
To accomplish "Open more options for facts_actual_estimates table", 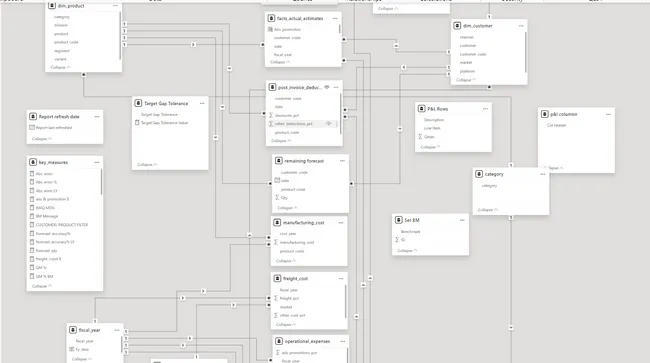I will tap(335, 19).
